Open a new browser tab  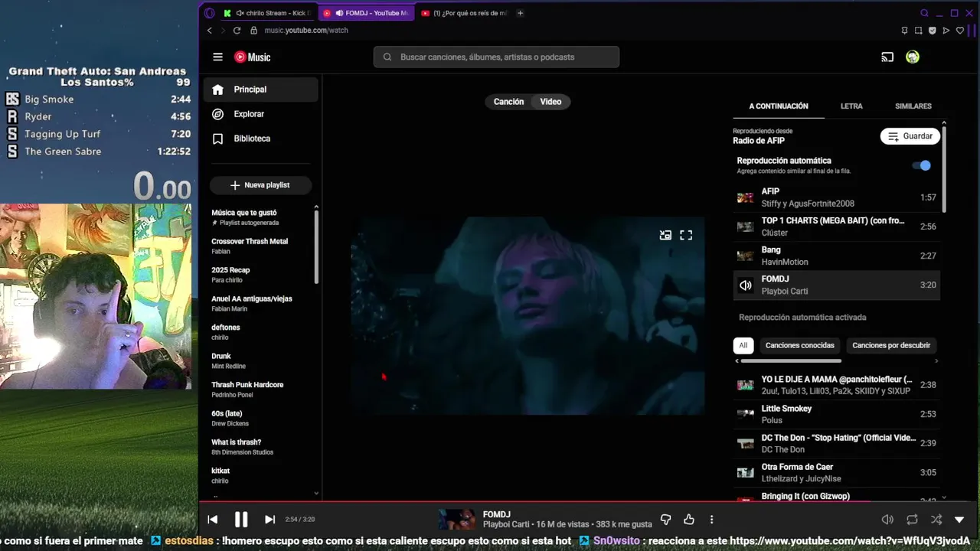520,13
